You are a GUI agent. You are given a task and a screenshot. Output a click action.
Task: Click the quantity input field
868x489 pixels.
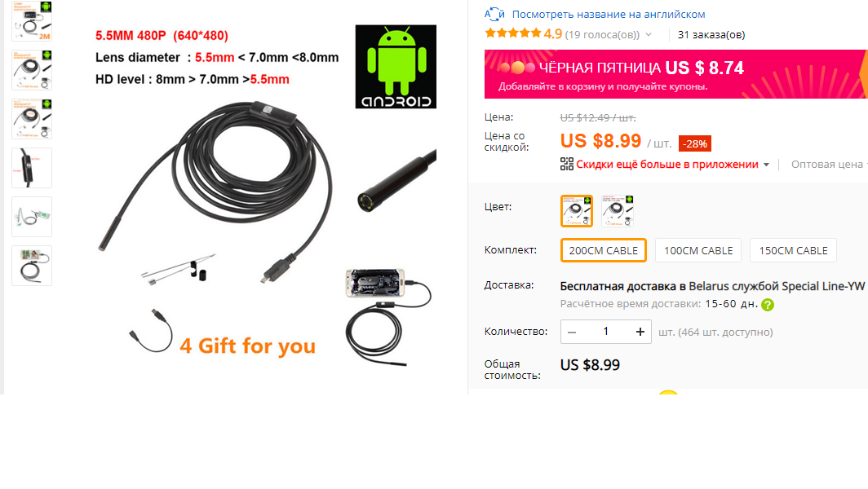pyautogui.click(x=605, y=332)
